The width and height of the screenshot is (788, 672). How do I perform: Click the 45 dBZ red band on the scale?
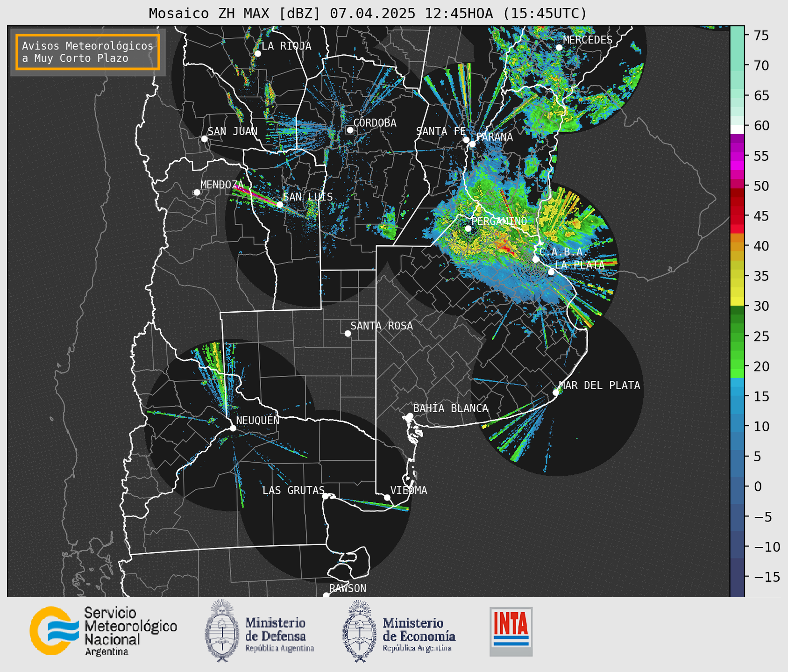click(737, 216)
